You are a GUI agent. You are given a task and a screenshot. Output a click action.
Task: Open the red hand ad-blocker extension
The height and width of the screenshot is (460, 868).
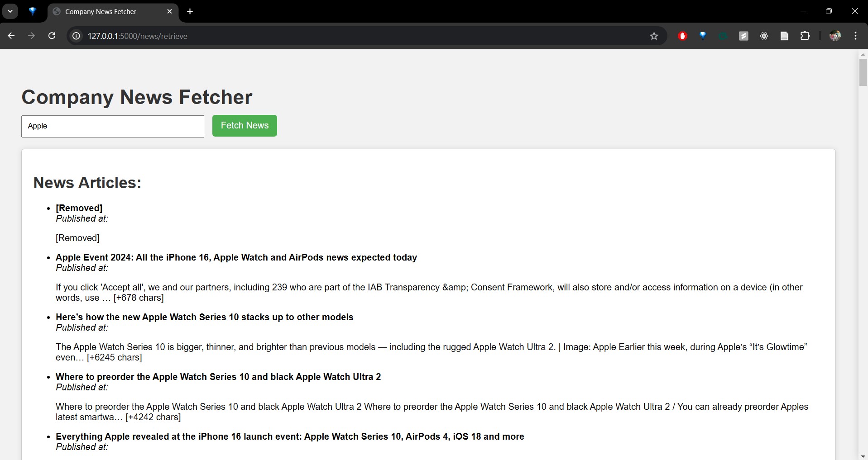pos(682,36)
